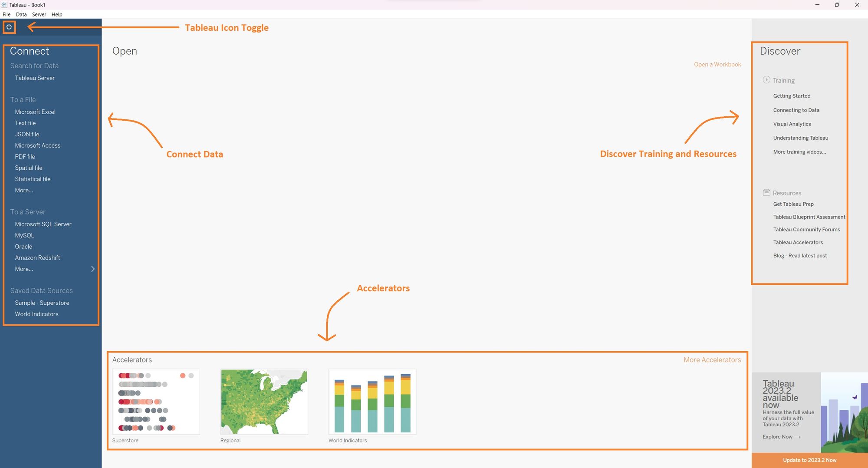Click the Tableau logo in title bar
Image resolution: width=868 pixels, height=468 pixels.
pyautogui.click(x=4, y=5)
